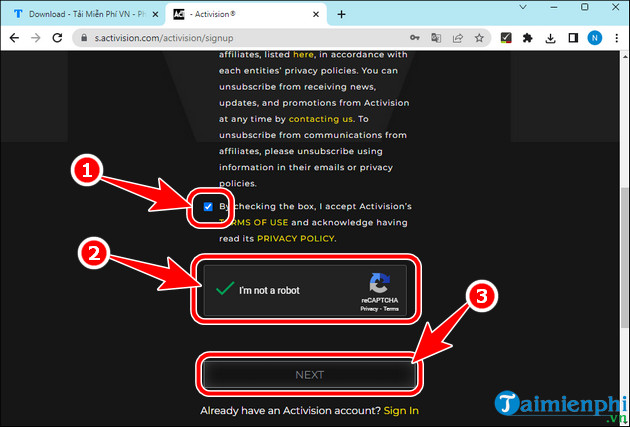
Task: Open saved passwords key icon
Action: tap(415, 38)
